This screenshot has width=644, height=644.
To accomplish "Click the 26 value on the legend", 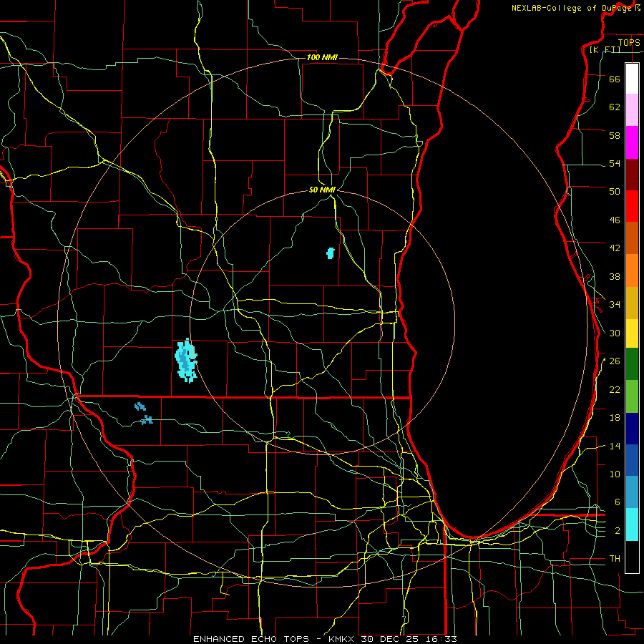I will [615, 361].
